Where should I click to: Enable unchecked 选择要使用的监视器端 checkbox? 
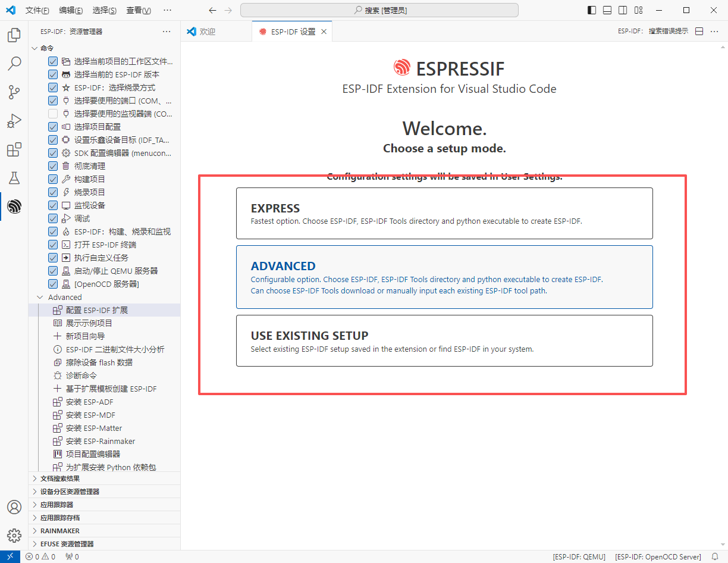53,114
